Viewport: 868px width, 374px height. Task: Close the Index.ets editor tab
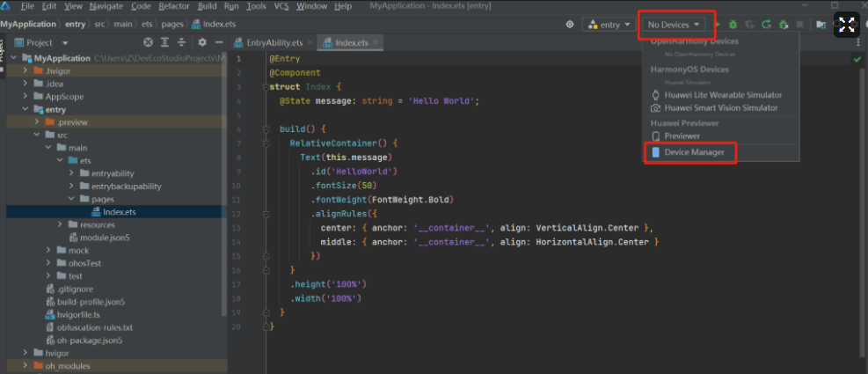pos(376,42)
